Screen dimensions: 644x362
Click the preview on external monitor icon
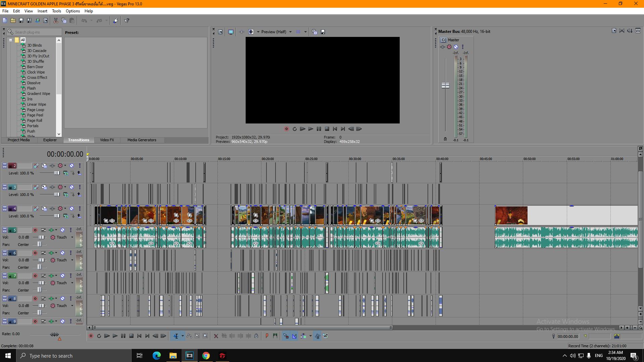[x=231, y=32]
